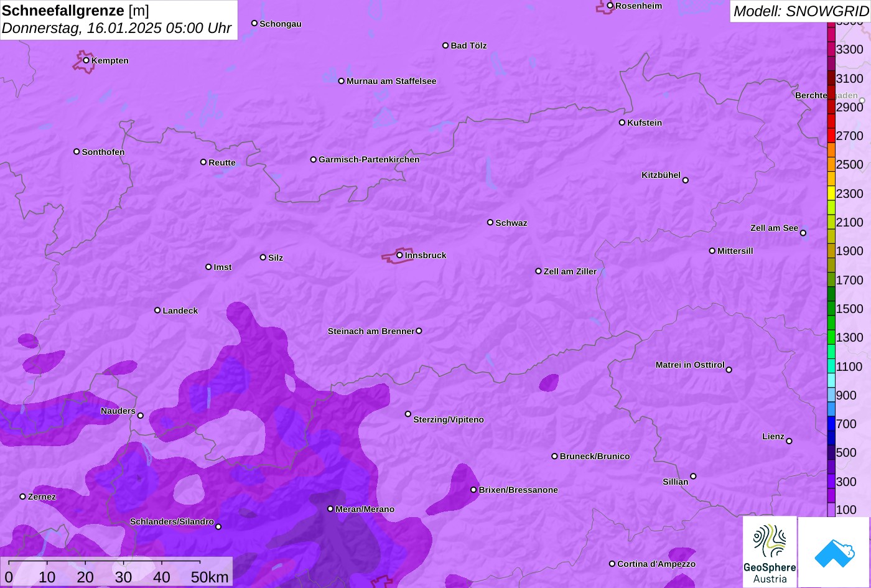The height and width of the screenshot is (588, 871).
Task: Select the Reutte town label
Action: point(222,163)
